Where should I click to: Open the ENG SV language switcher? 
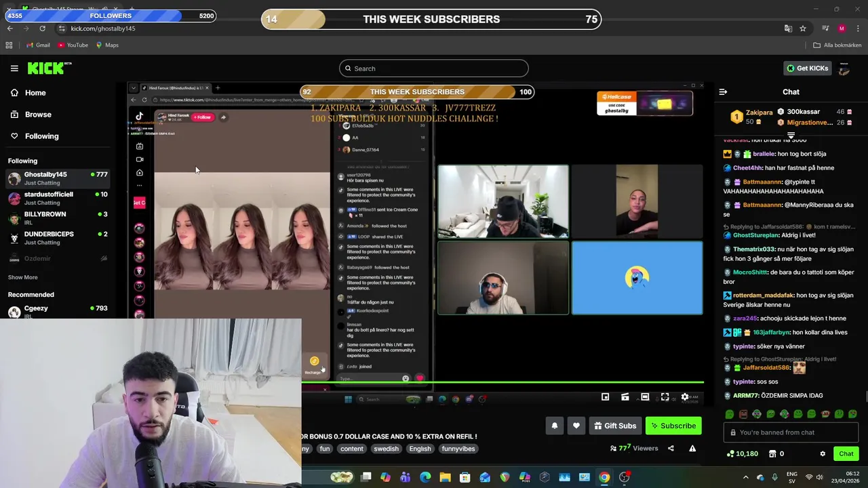coord(792,477)
